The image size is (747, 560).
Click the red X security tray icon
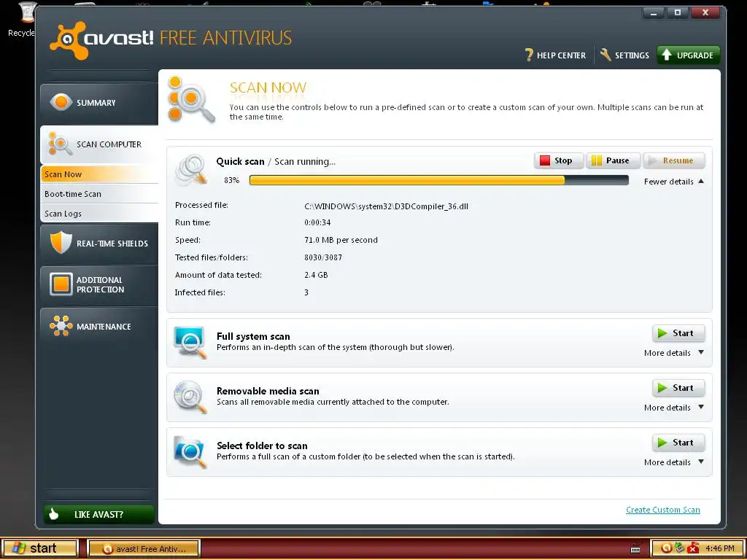click(693, 548)
